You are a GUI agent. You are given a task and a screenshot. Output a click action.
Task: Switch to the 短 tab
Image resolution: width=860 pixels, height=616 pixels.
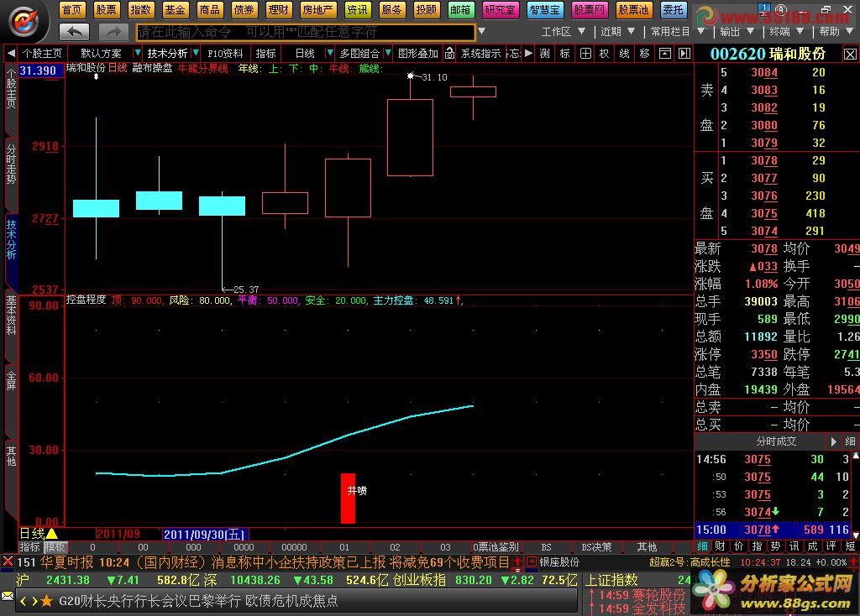850,546
